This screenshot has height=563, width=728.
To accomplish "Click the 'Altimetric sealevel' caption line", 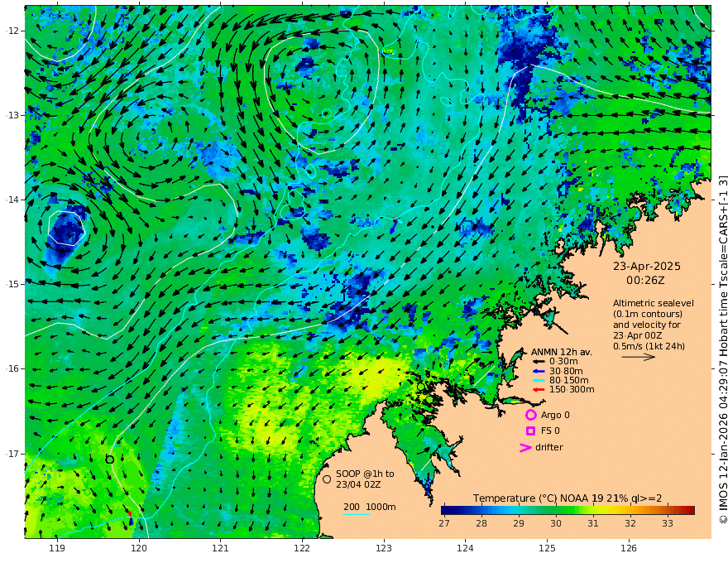I will (654, 303).
